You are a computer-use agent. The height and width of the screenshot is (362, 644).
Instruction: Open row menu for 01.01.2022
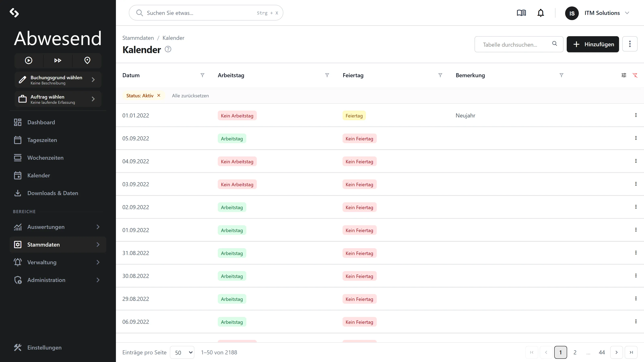point(636,115)
